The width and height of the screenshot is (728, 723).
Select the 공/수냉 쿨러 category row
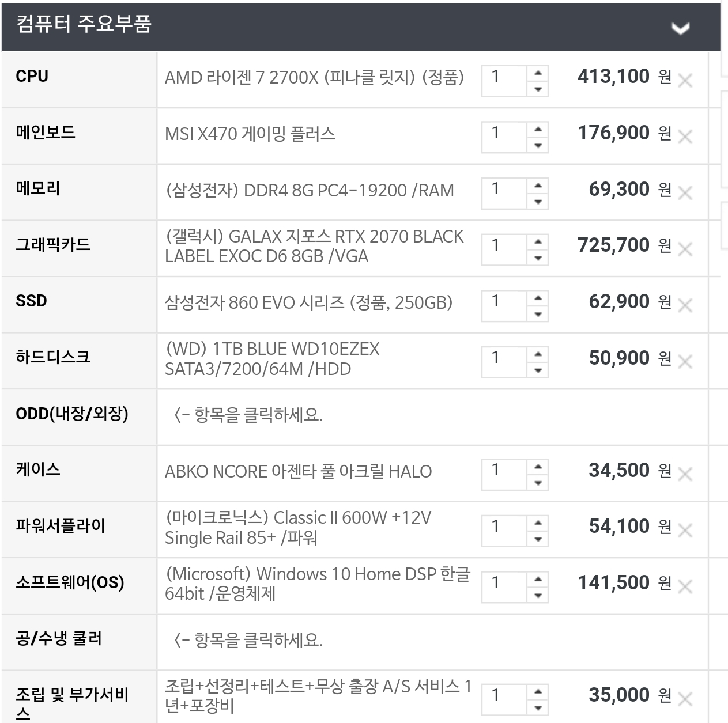point(59,638)
